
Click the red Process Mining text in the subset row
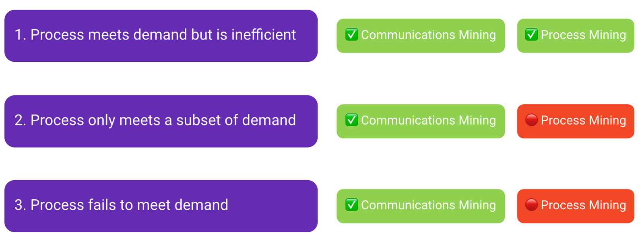point(583,121)
